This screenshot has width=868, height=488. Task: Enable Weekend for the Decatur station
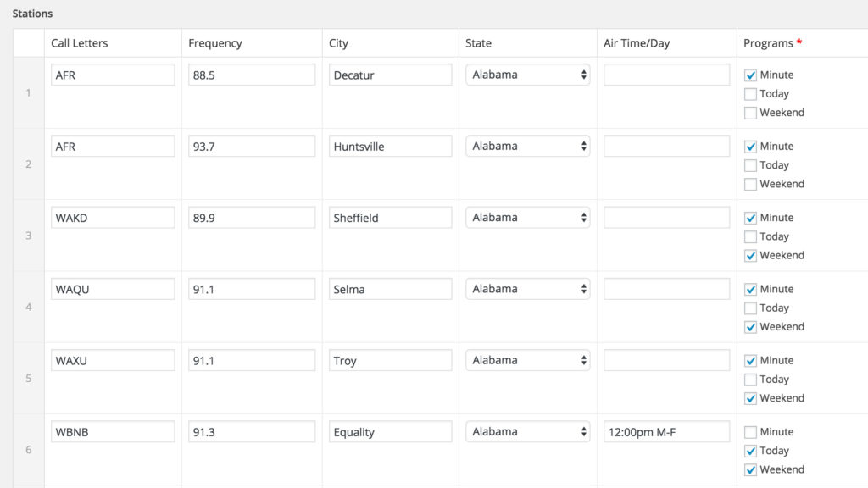click(750, 113)
